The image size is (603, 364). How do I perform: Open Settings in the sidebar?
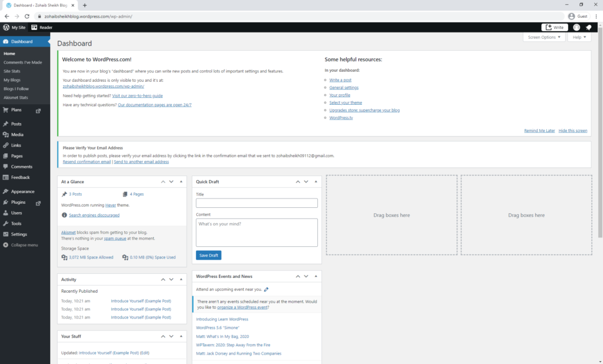coord(19,234)
